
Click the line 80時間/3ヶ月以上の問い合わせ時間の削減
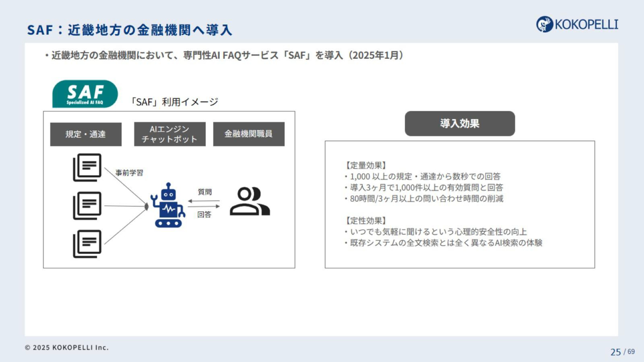pyautogui.click(x=424, y=199)
